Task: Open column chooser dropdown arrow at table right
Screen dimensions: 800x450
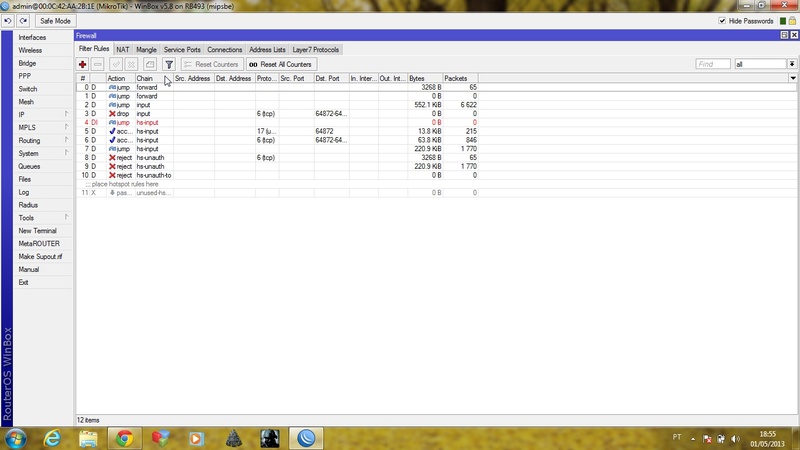Action: [793, 78]
